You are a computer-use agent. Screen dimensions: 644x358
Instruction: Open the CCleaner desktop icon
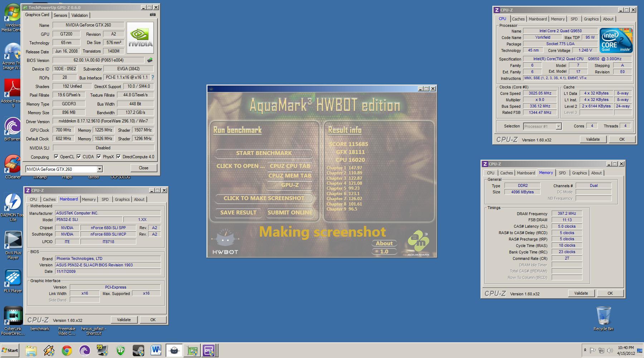[13, 166]
